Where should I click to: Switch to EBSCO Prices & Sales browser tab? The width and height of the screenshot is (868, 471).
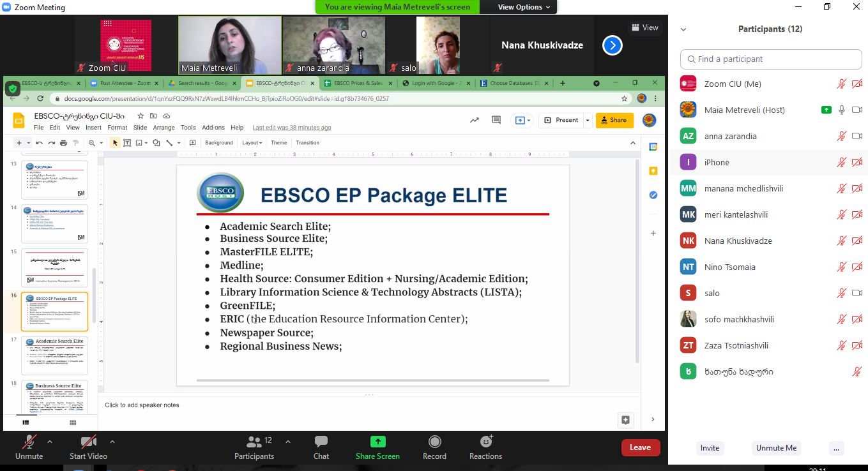[358, 83]
